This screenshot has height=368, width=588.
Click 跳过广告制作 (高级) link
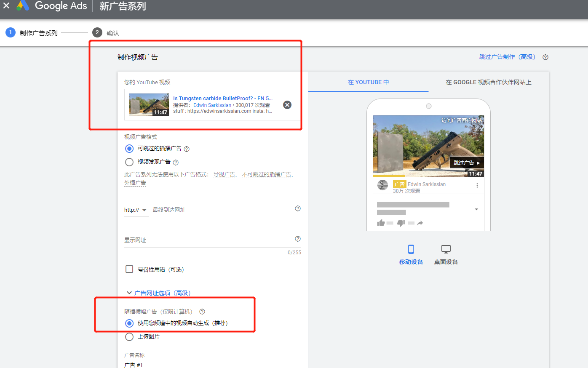click(x=508, y=57)
